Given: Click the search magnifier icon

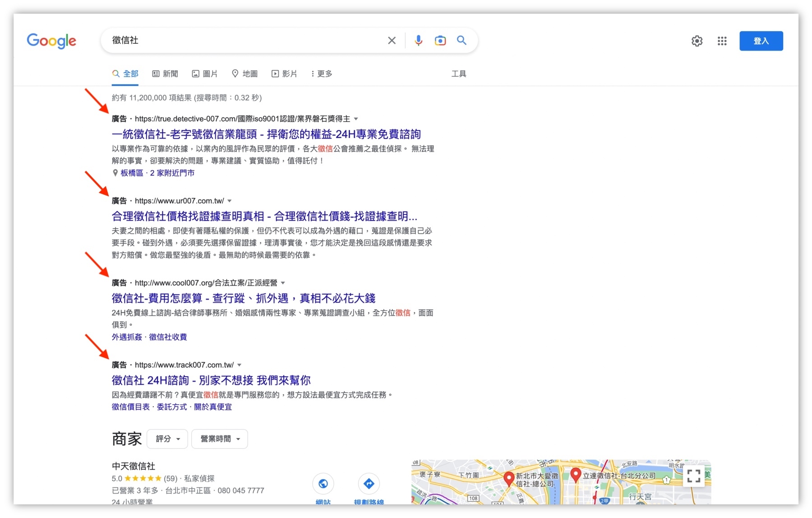Looking at the screenshot, I should 461,40.
